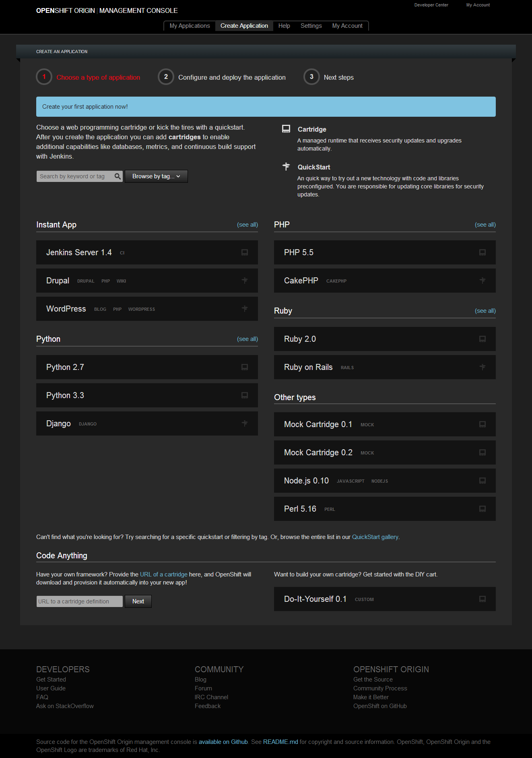
Task: See all Ruby entries
Action: 485,311
